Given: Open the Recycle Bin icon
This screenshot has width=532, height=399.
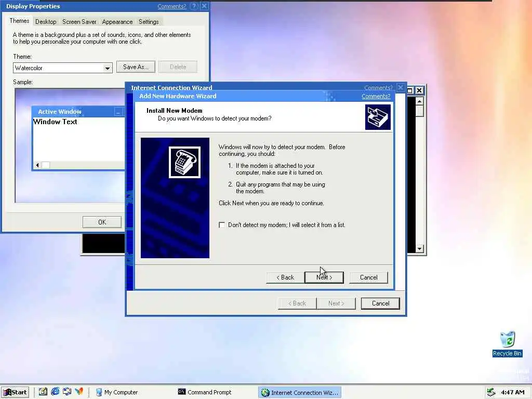Looking at the screenshot, I should (507, 344).
